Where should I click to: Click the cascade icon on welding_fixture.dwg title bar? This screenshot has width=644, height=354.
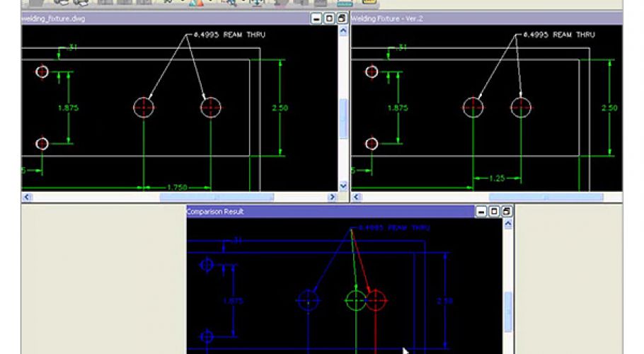point(342,18)
